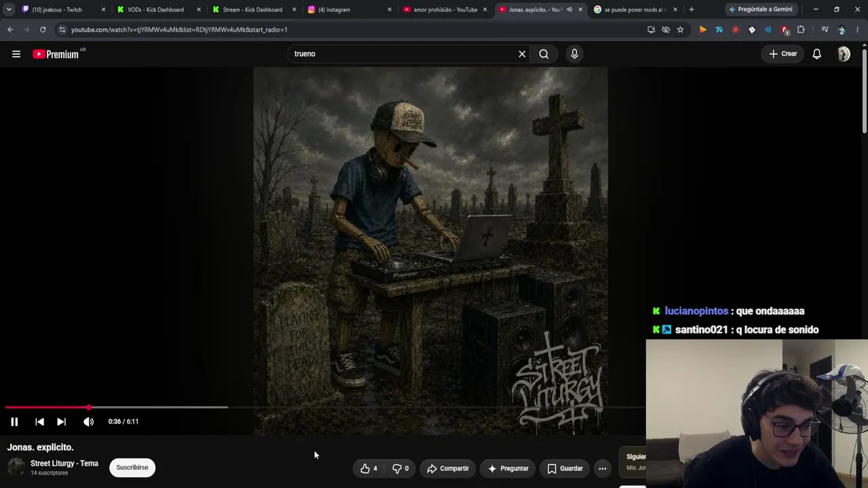Start voice search with microphone

[574, 54]
